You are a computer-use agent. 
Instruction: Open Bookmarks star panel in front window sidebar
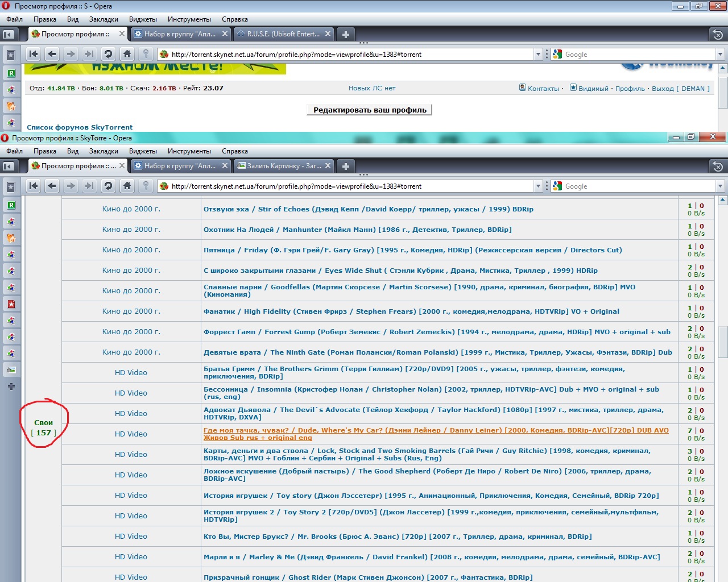[x=11, y=187]
